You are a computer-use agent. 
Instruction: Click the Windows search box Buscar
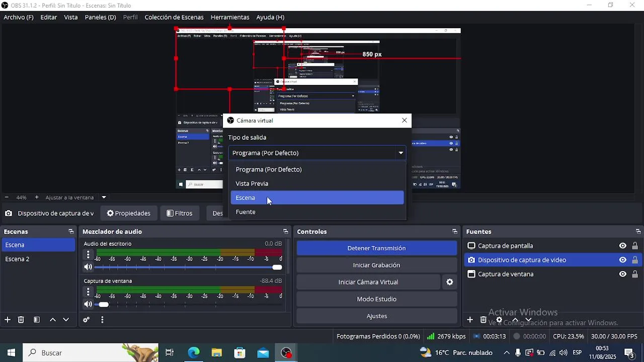(x=91, y=353)
